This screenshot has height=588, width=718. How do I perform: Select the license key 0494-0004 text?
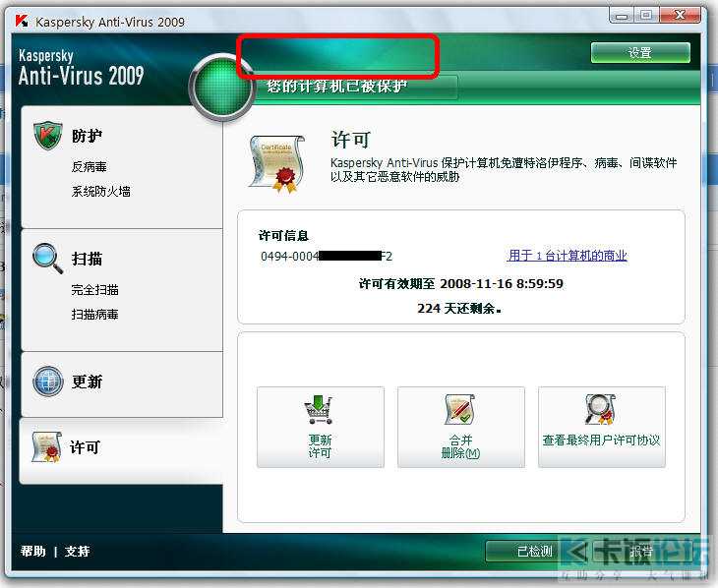tap(327, 256)
